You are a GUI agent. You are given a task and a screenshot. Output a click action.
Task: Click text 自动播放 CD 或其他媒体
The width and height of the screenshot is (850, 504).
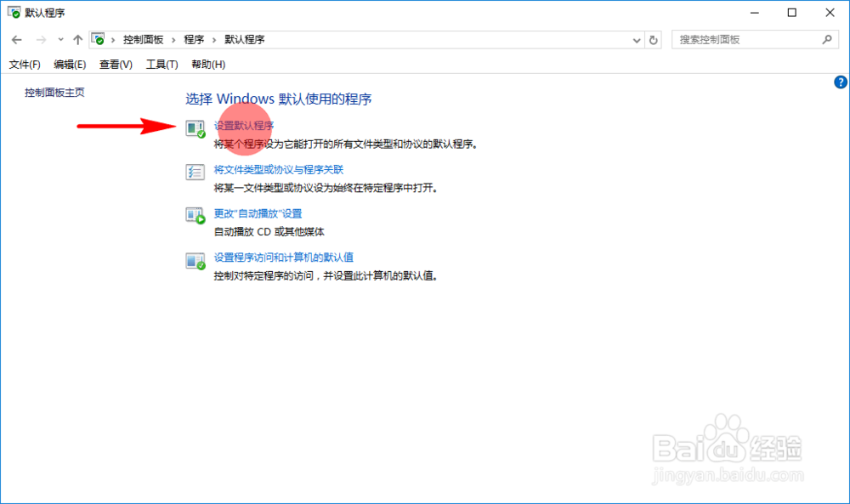269,232
